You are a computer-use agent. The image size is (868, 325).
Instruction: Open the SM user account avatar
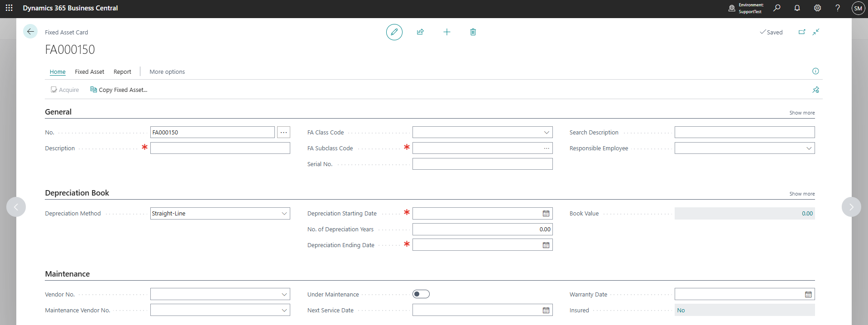[858, 8]
